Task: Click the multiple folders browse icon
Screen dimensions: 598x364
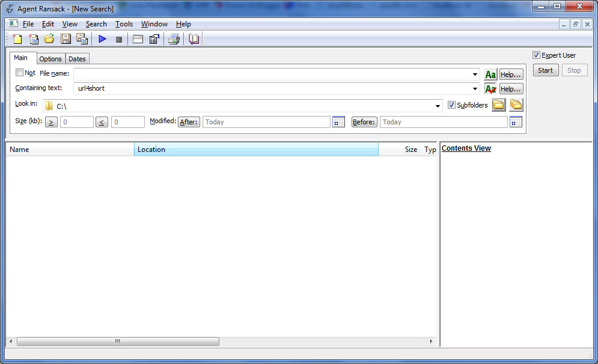Action: (516, 105)
